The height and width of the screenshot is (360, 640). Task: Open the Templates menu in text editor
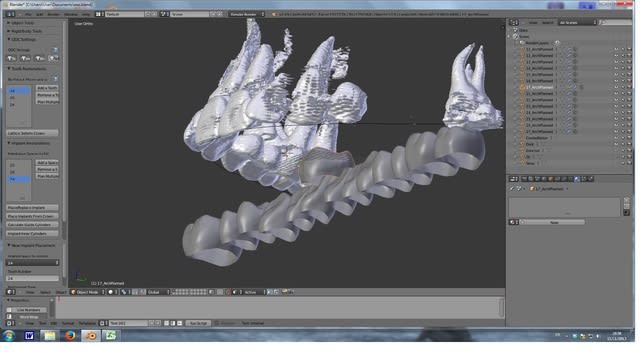[x=87, y=323]
